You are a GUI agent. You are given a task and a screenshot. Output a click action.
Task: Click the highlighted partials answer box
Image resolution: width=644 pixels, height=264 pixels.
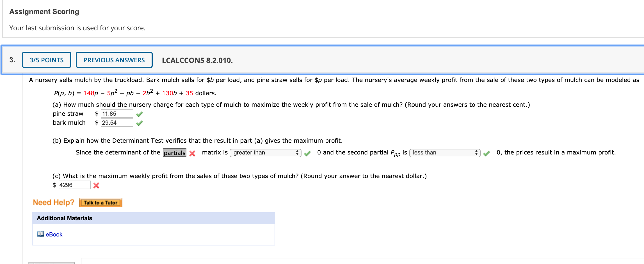tap(174, 153)
